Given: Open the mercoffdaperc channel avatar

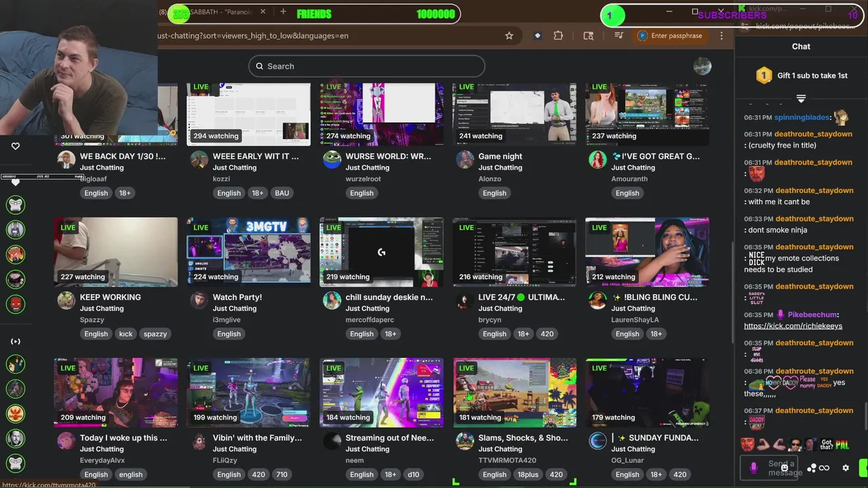Looking at the screenshot, I should coord(332,300).
